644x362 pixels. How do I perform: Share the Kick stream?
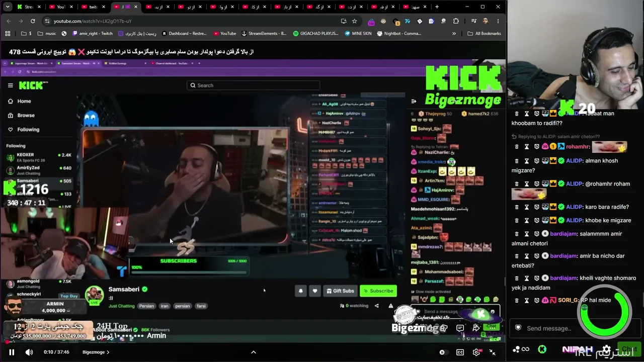click(376, 306)
